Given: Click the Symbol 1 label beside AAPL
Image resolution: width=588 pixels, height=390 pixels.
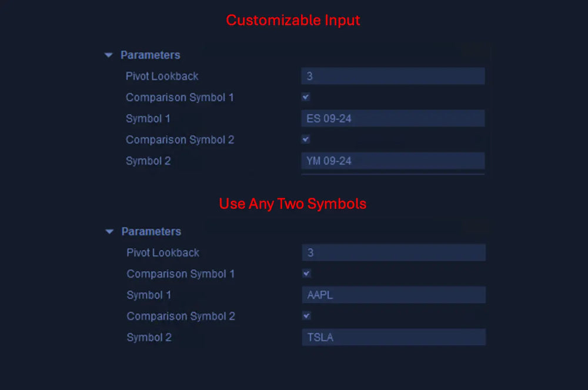Looking at the screenshot, I should click(149, 295).
